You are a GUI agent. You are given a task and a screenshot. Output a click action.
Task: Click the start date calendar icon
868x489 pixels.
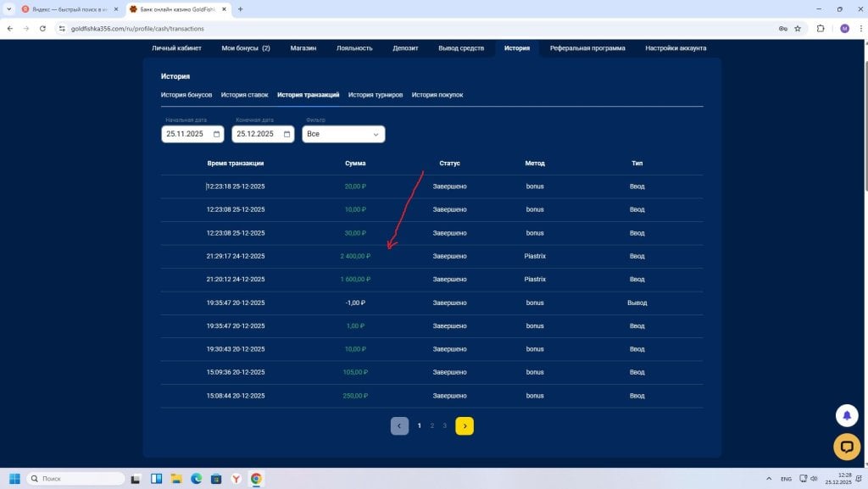(x=216, y=134)
